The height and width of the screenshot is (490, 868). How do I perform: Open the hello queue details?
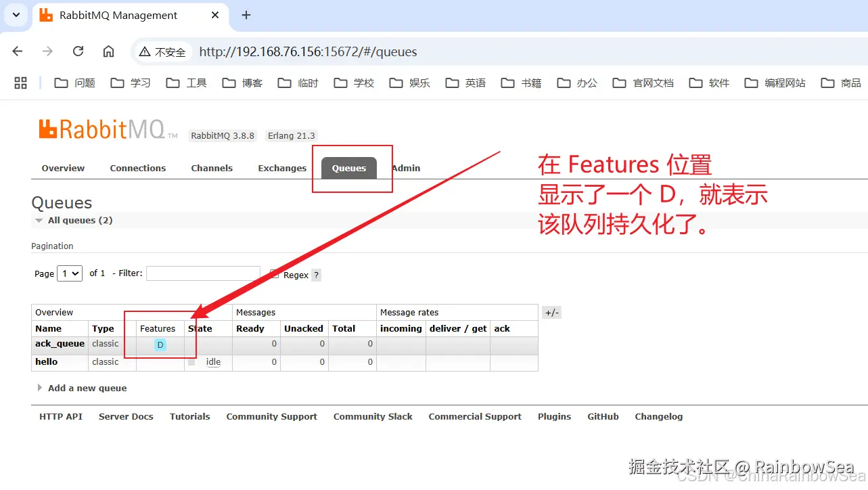pos(46,362)
